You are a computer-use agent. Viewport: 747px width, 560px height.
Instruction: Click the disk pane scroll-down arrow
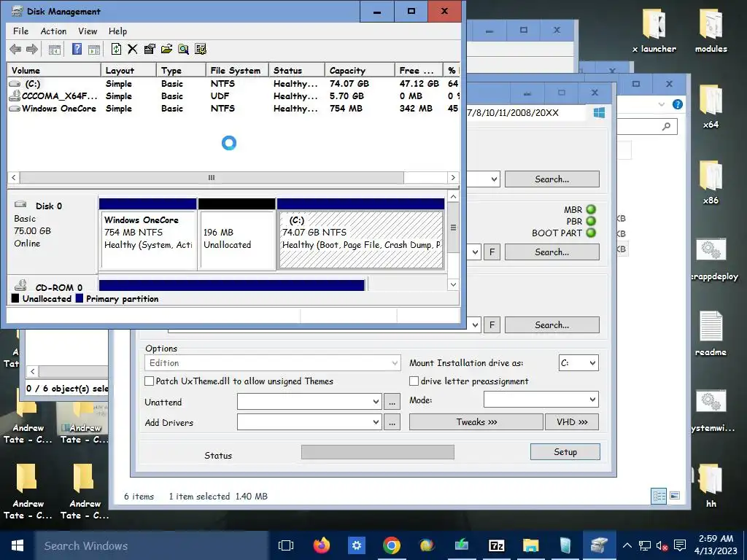tap(453, 285)
